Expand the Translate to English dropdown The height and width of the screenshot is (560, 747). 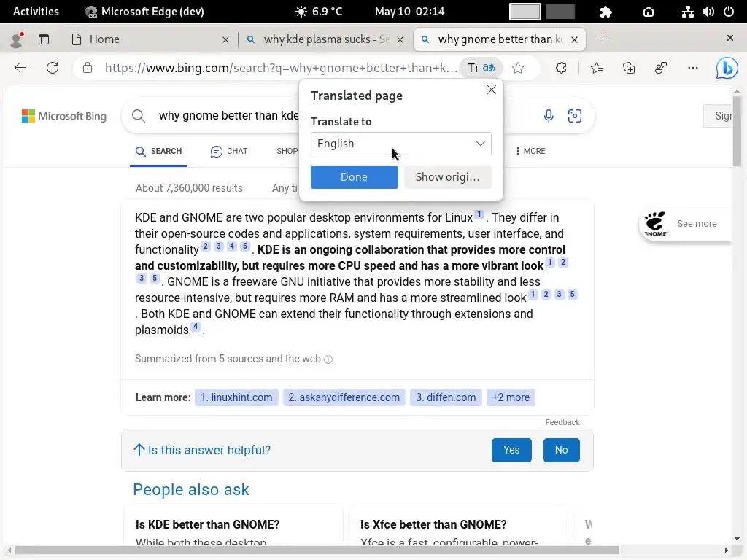(400, 144)
